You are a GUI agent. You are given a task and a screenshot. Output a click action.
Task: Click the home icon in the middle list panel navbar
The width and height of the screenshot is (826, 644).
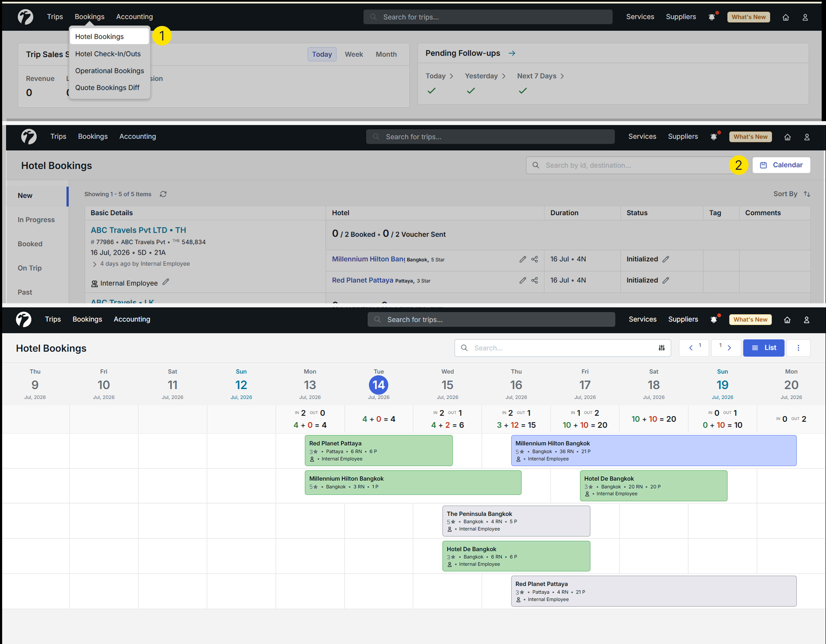click(787, 137)
